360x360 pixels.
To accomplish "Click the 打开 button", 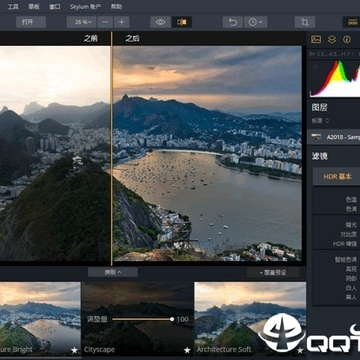I will coord(31,22).
